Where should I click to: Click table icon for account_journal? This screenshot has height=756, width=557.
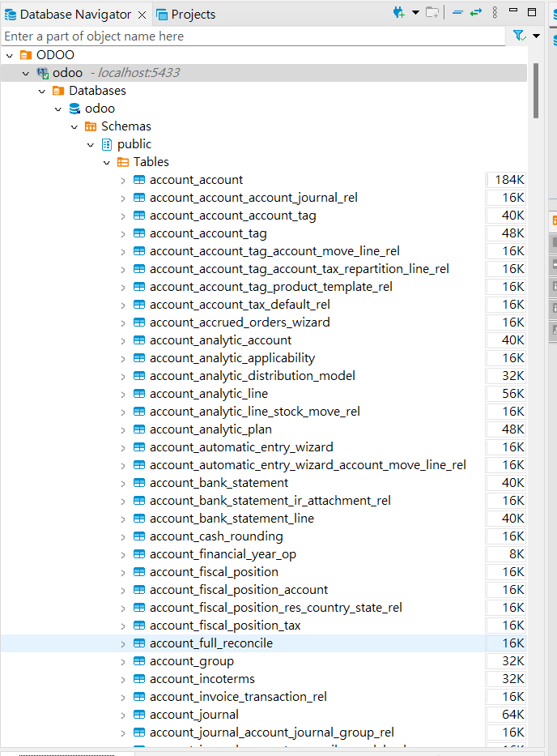tap(139, 715)
